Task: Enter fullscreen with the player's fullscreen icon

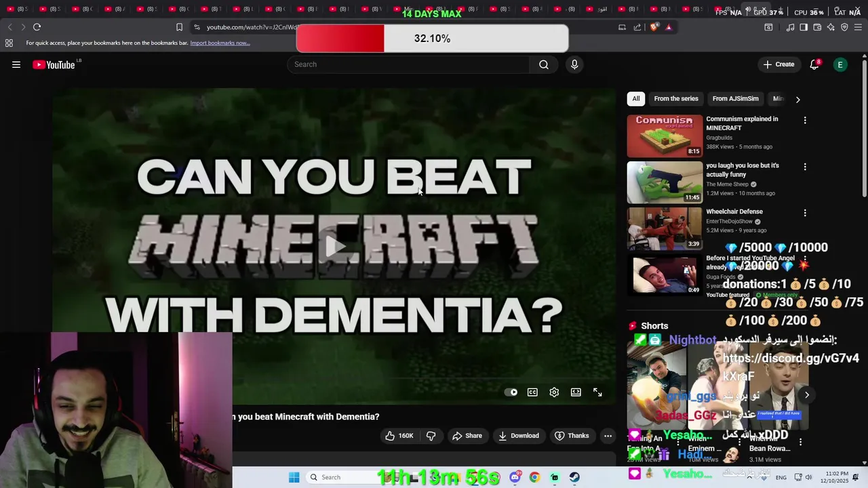Action: click(597, 392)
